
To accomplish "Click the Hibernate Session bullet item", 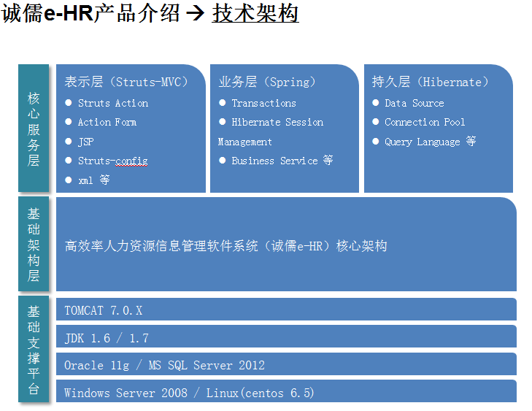I will [277, 122].
